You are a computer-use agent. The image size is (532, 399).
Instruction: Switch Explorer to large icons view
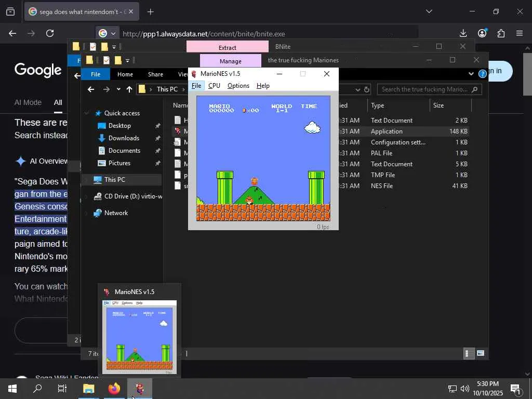click(x=481, y=353)
